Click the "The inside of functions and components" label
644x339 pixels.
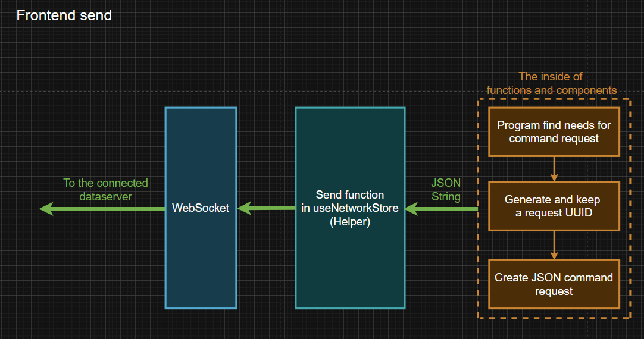point(551,83)
